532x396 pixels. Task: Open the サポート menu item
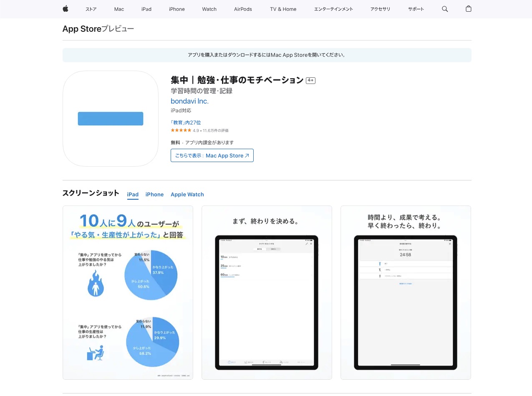pyautogui.click(x=416, y=9)
